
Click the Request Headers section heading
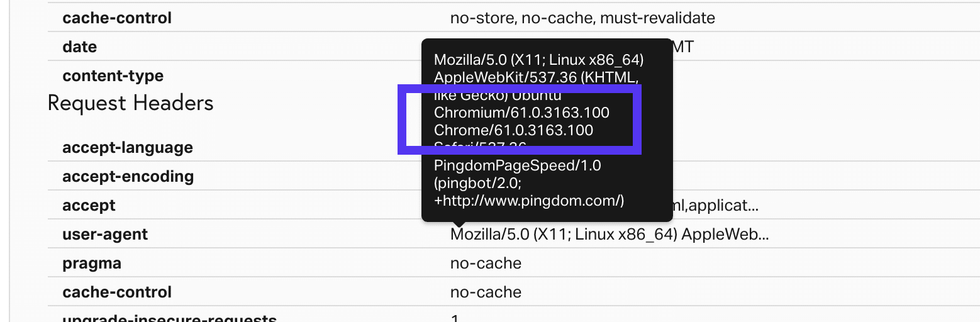(x=130, y=103)
